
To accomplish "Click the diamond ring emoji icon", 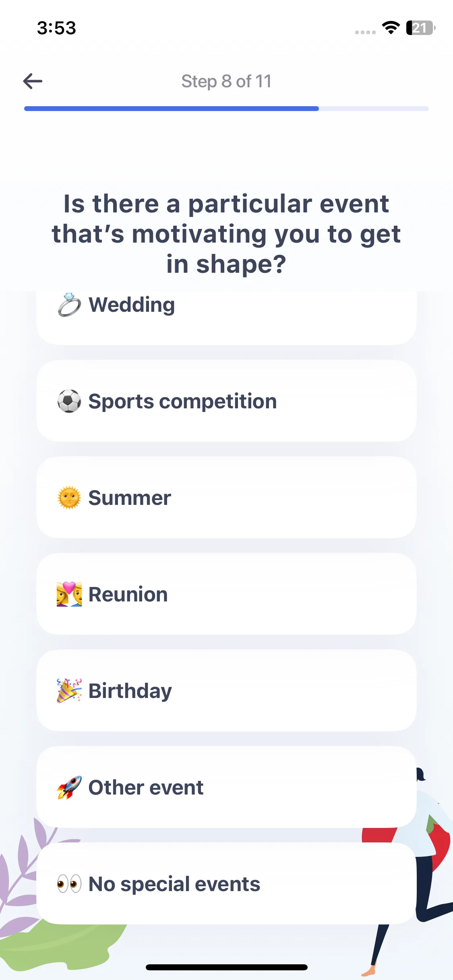I will (69, 305).
